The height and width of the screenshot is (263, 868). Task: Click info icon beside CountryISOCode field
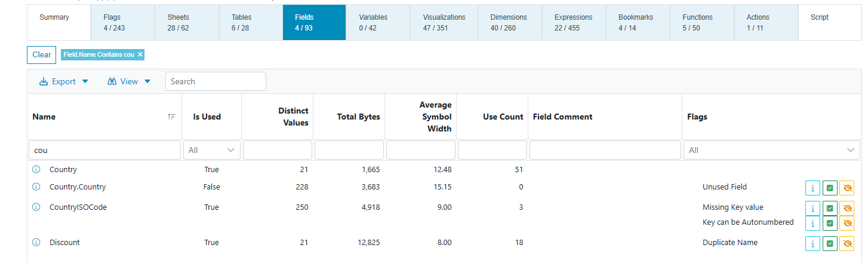[x=36, y=207]
